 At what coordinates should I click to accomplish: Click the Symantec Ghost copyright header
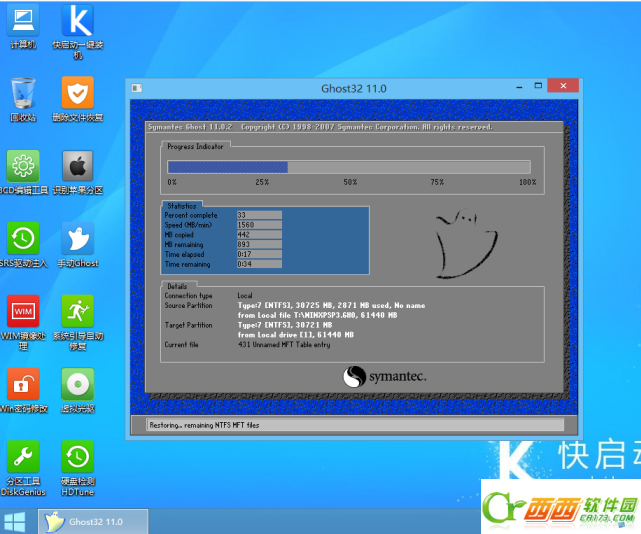point(320,127)
